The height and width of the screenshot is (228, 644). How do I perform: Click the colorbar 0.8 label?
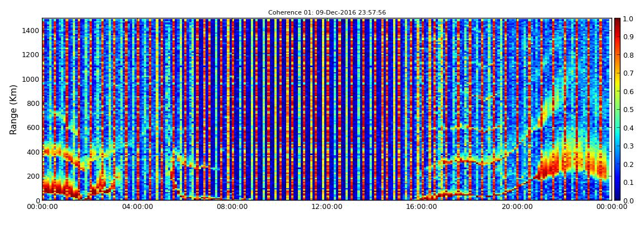(x=628, y=55)
